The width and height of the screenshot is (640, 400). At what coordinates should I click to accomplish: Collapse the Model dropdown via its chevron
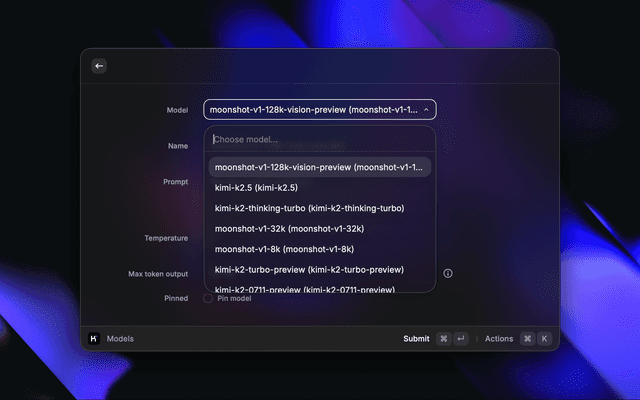[x=427, y=110]
